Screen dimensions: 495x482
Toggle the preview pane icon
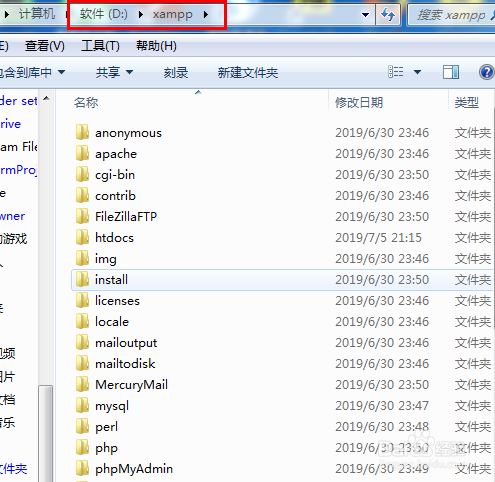(x=451, y=72)
